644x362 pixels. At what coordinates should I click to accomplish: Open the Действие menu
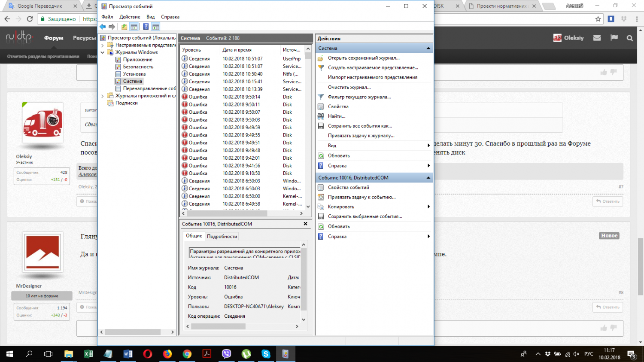pyautogui.click(x=129, y=17)
